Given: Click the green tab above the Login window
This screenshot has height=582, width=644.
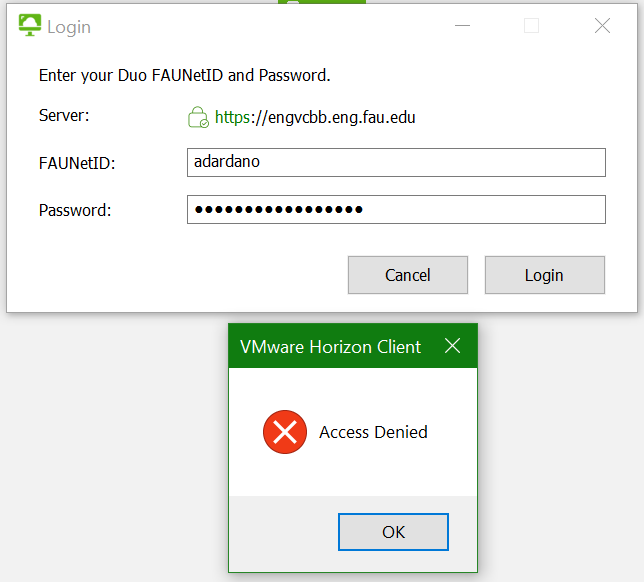Looking at the screenshot, I should tap(322, 2).
